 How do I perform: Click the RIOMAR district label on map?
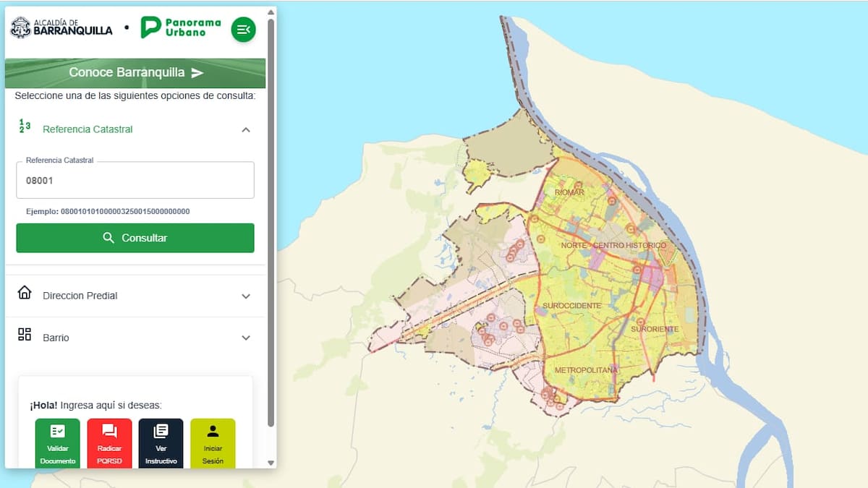pos(569,192)
